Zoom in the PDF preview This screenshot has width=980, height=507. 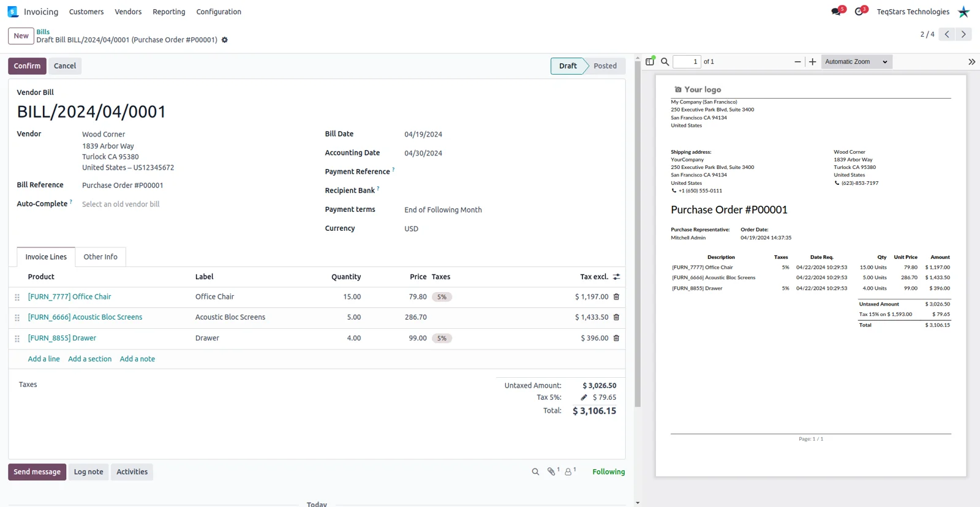click(x=813, y=62)
